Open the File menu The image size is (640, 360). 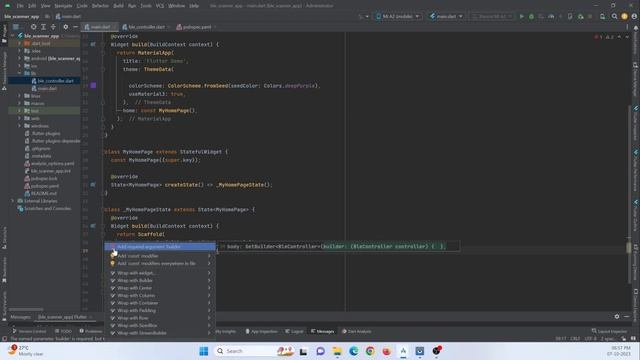coord(20,6)
